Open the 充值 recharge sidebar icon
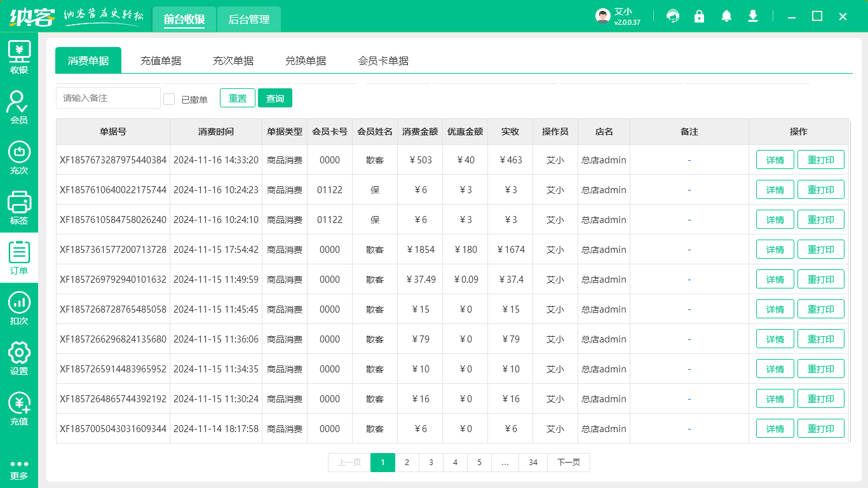Image resolution: width=868 pixels, height=488 pixels. (19, 408)
